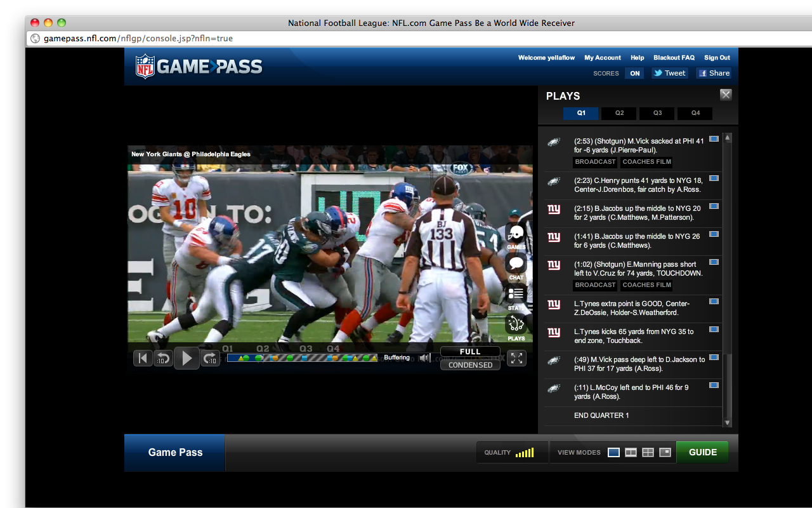Select two-screen split view mode
This screenshot has width=812, height=508.
pyautogui.click(x=631, y=452)
